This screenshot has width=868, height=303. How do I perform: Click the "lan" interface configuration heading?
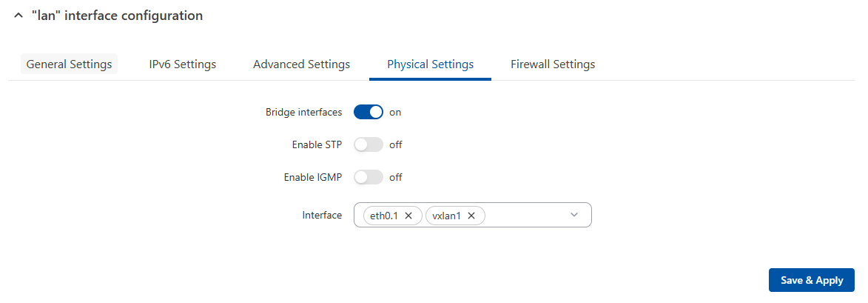tap(117, 16)
